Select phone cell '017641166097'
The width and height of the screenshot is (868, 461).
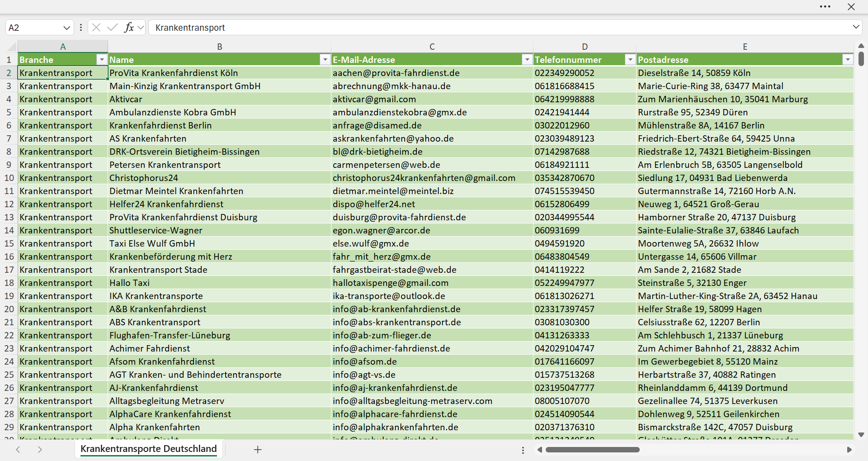coord(585,361)
